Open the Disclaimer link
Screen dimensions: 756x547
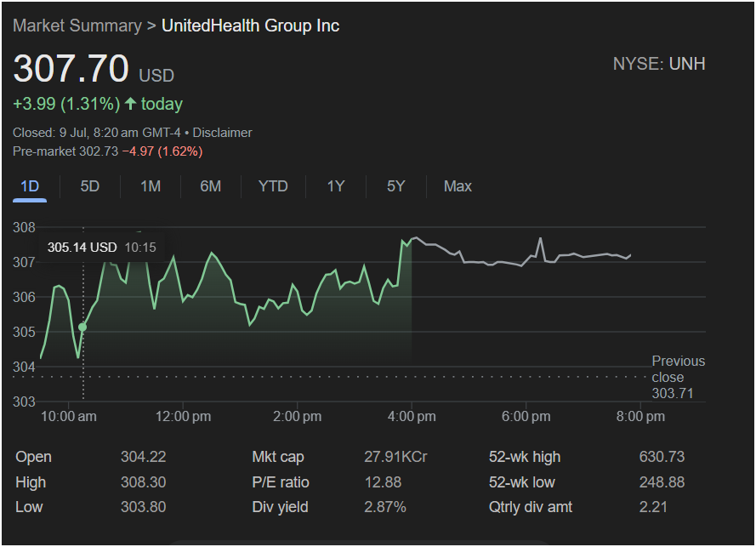tap(222, 133)
